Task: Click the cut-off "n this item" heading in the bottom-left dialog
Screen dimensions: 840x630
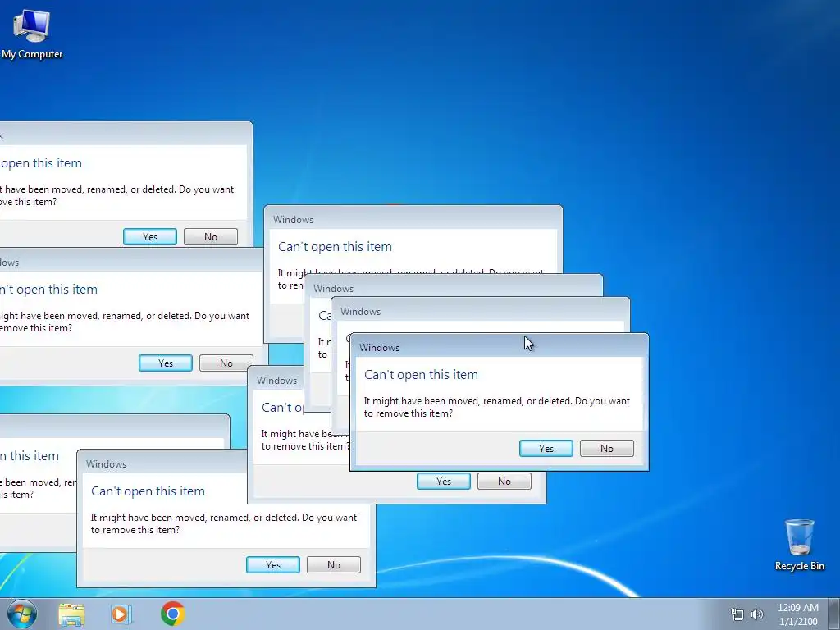Action: click(x=30, y=456)
